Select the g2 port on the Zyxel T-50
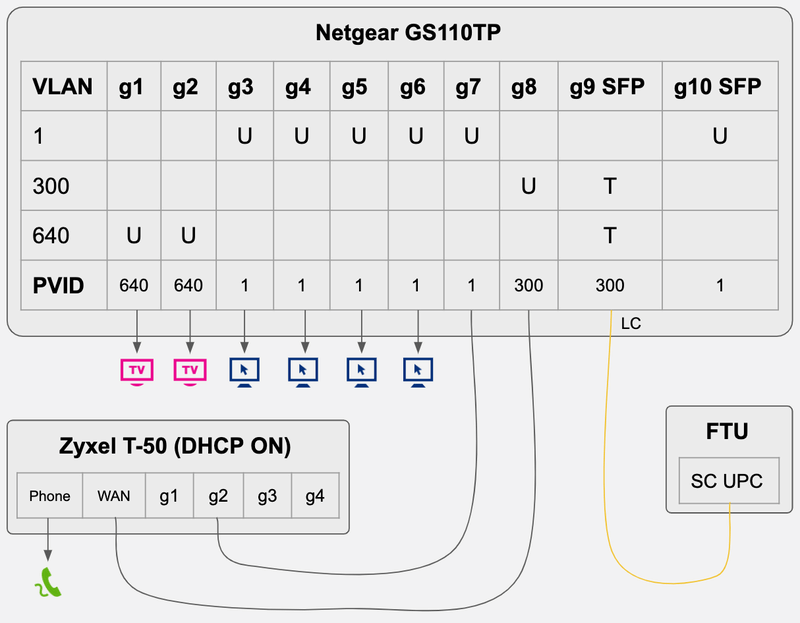800x623 pixels. pyautogui.click(x=218, y=495)
